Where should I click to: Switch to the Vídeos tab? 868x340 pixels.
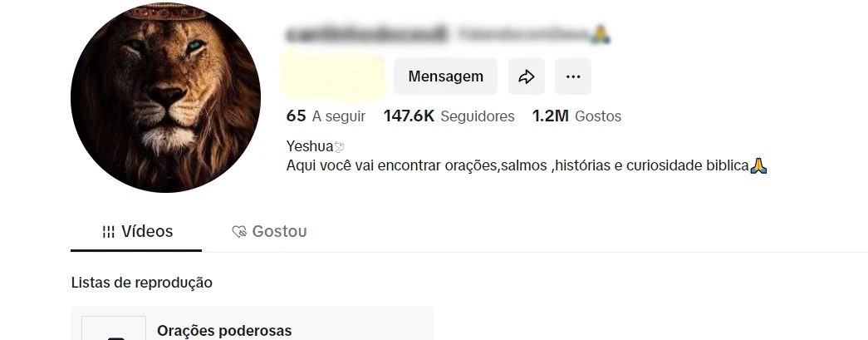coord(136,231)
